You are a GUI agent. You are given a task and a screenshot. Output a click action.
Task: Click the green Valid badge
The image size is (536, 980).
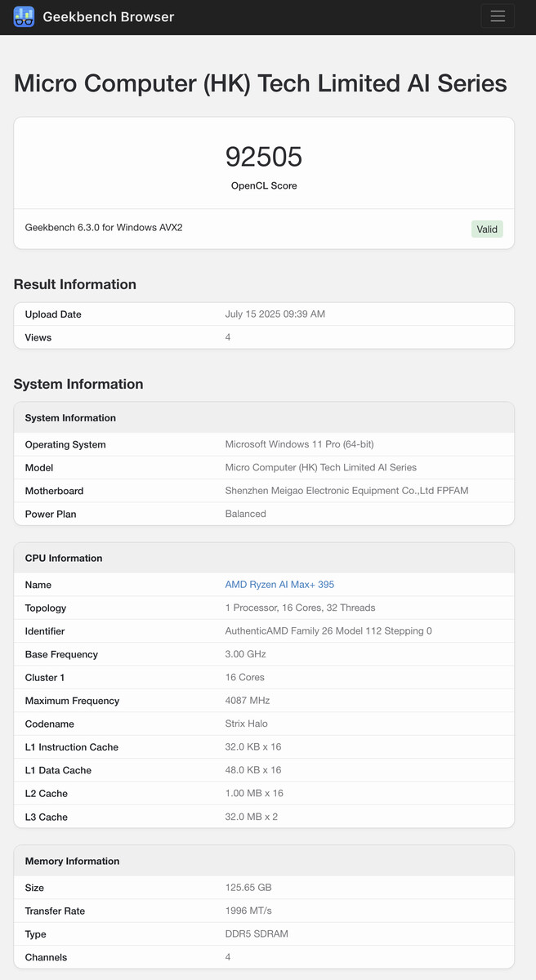point(487,229)
